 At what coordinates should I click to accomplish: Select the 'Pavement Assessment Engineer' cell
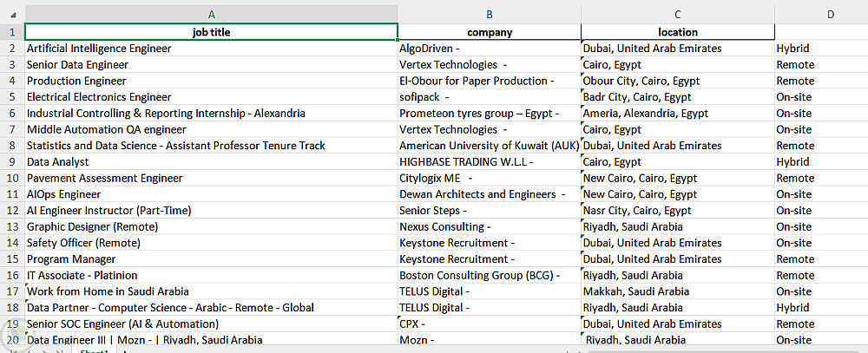click(x=212, y=178)
